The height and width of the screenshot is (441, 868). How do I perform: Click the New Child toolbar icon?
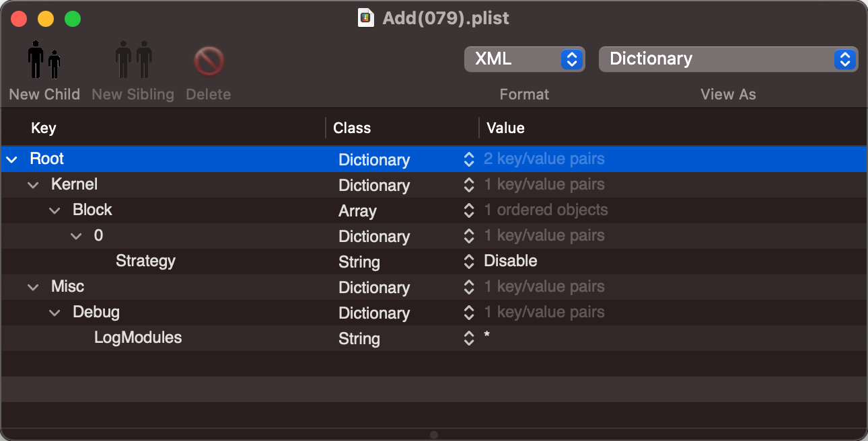point(44,61)
